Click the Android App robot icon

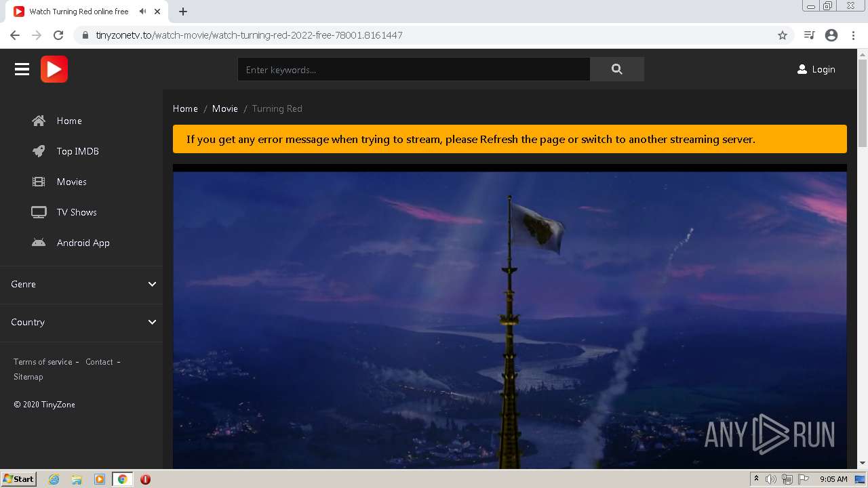[x=39, y=243]
